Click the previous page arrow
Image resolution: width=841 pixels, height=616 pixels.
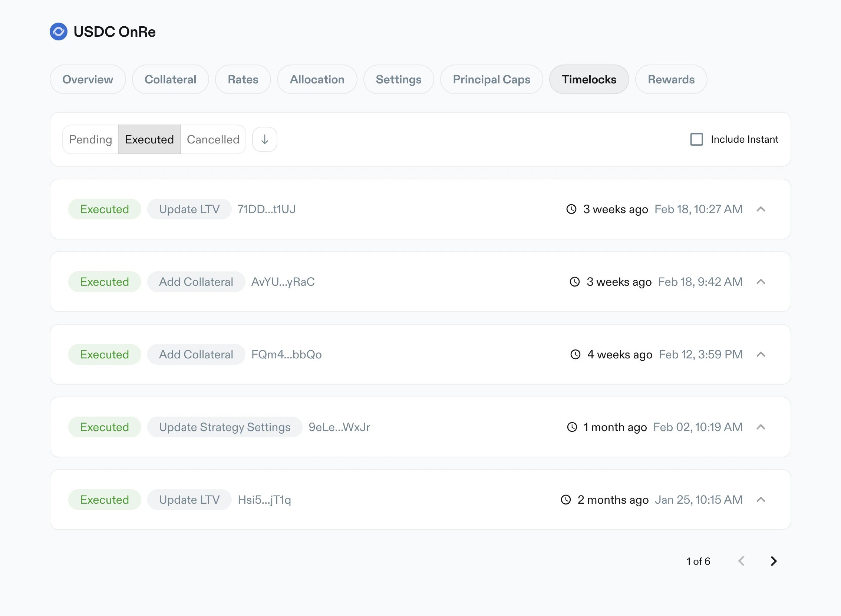point(741,561)
